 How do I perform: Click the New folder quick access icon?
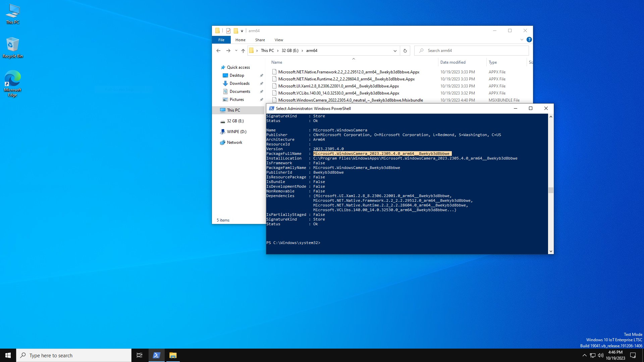236,31
